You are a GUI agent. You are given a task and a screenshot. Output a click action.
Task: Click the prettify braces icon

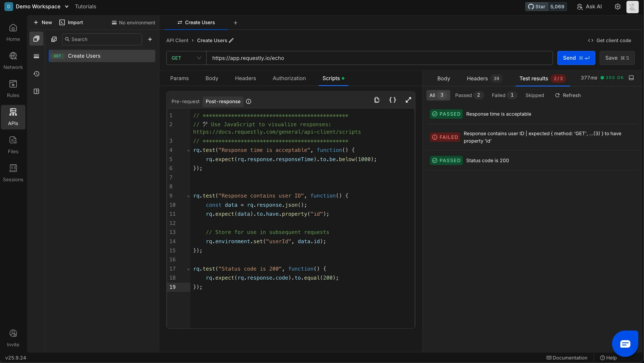point(392,100)
